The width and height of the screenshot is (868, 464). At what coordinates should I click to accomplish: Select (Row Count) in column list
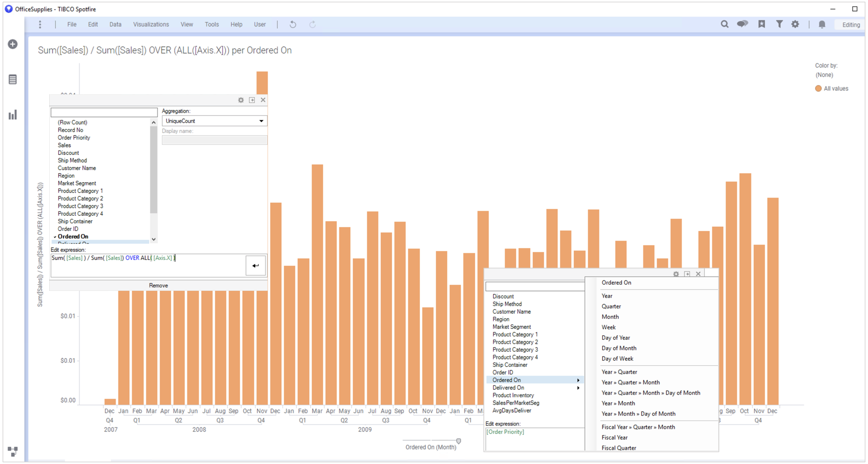tap(72, 122)
